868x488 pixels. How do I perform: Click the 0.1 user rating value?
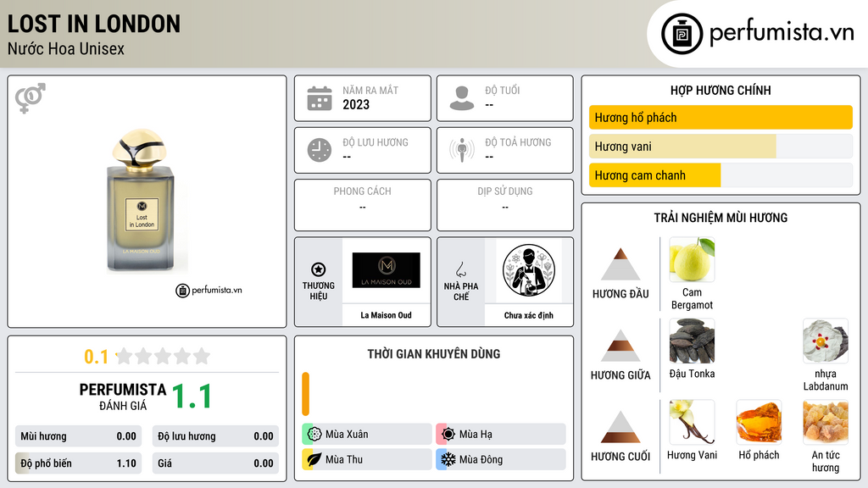(x=97, y=357)
